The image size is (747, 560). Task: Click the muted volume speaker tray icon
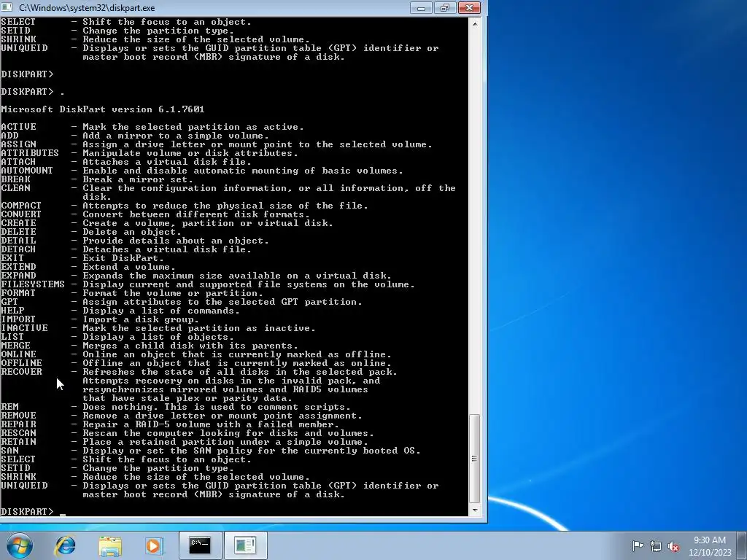coord(673,546)
